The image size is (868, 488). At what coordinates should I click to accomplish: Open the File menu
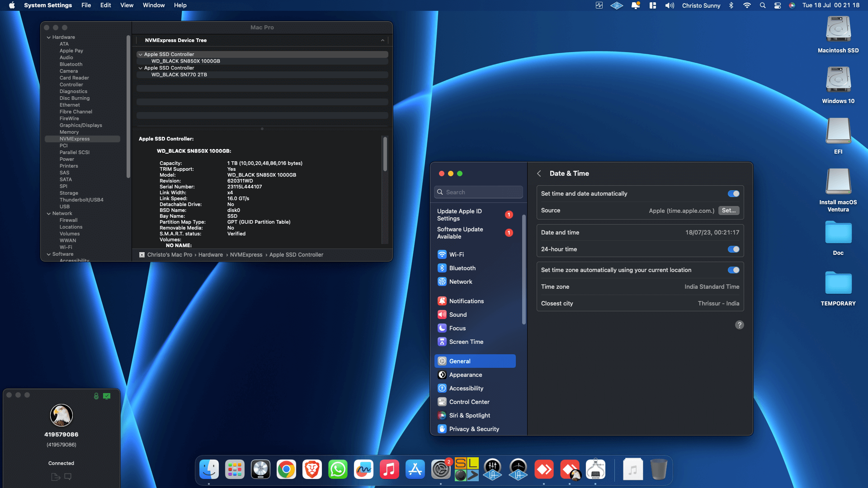pyautogui.click(x=86, y=5)
